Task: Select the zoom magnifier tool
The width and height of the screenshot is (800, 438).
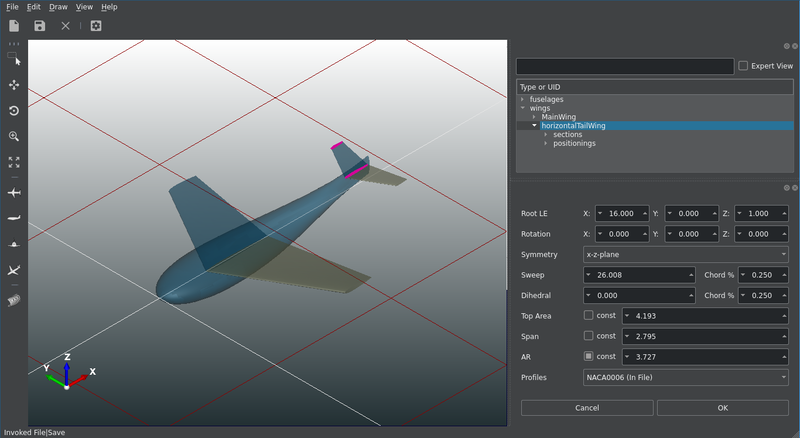Action: [x=14, y=136]
